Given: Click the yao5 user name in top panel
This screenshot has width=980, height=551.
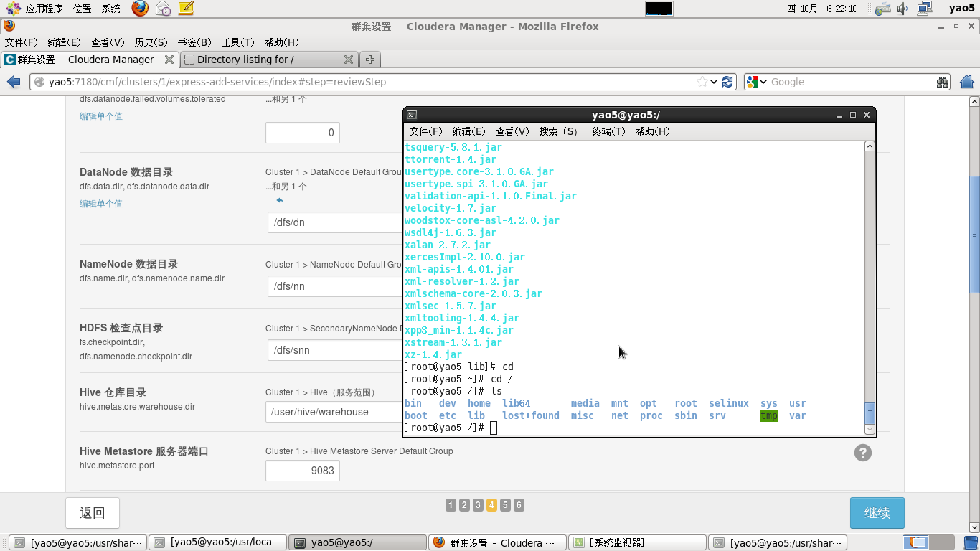Looking at the screenshot, I should click(961, 9).
